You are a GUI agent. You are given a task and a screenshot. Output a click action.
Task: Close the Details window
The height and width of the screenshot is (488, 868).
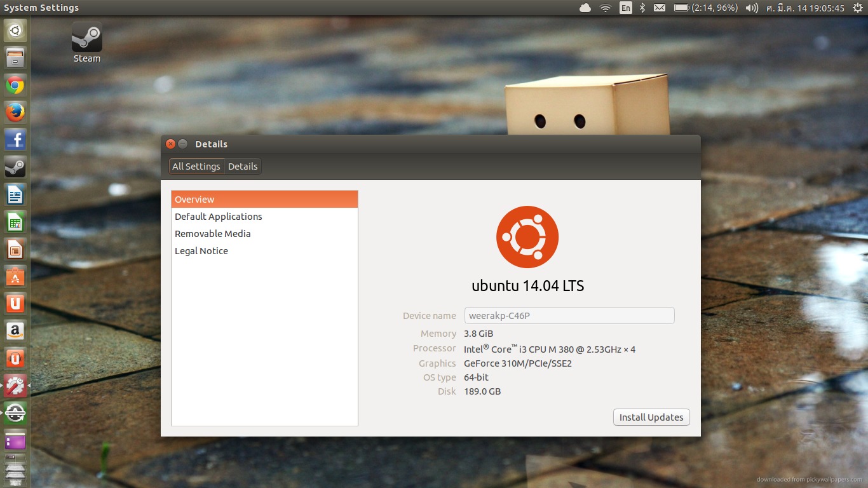coord(170,144)
